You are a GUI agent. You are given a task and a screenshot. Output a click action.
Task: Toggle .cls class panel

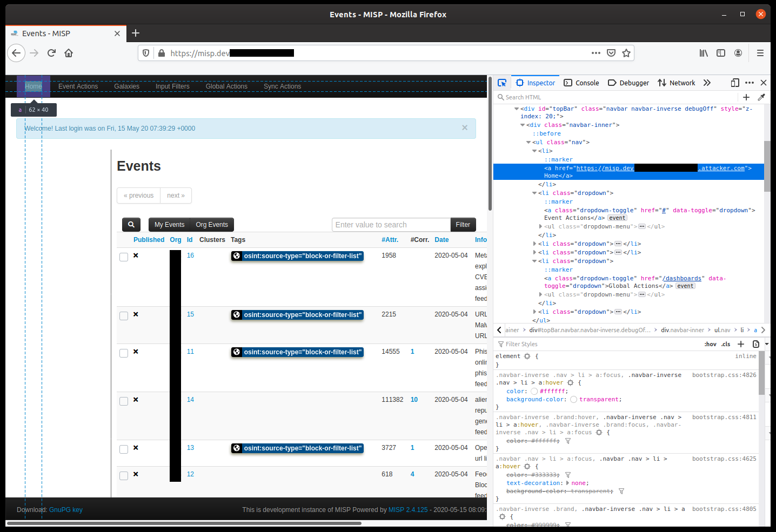[726, 344]
